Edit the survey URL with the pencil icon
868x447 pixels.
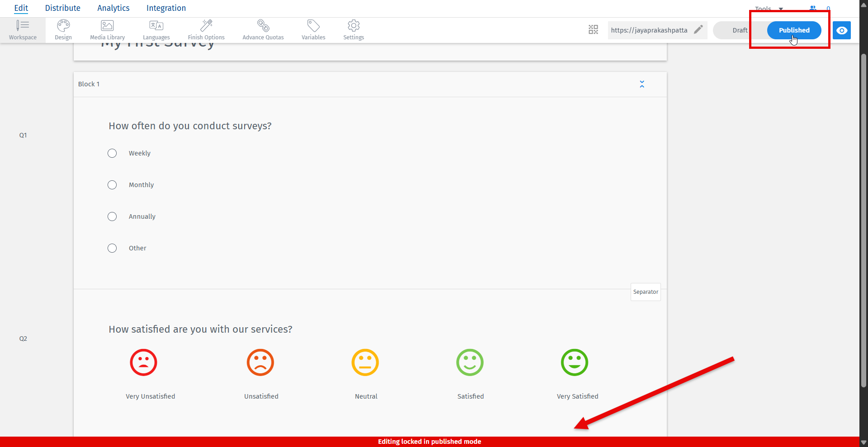tap(698, 30)
